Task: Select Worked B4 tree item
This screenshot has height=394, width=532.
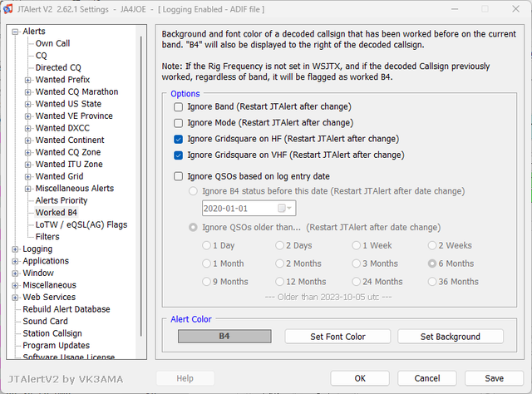Action: point(57,213)
